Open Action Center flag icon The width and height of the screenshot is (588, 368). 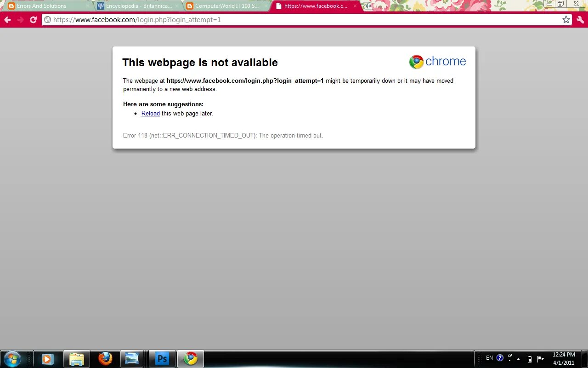(541, 359)
